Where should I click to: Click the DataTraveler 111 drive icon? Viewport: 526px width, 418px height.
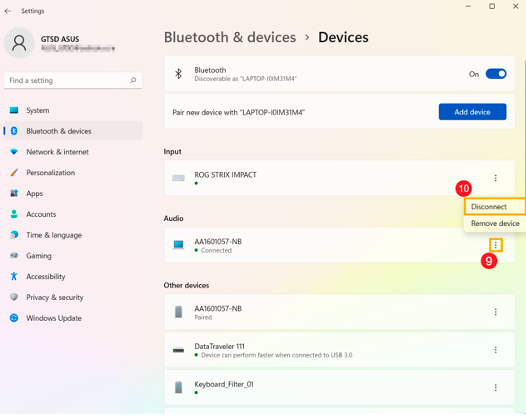tap(178, 350)
